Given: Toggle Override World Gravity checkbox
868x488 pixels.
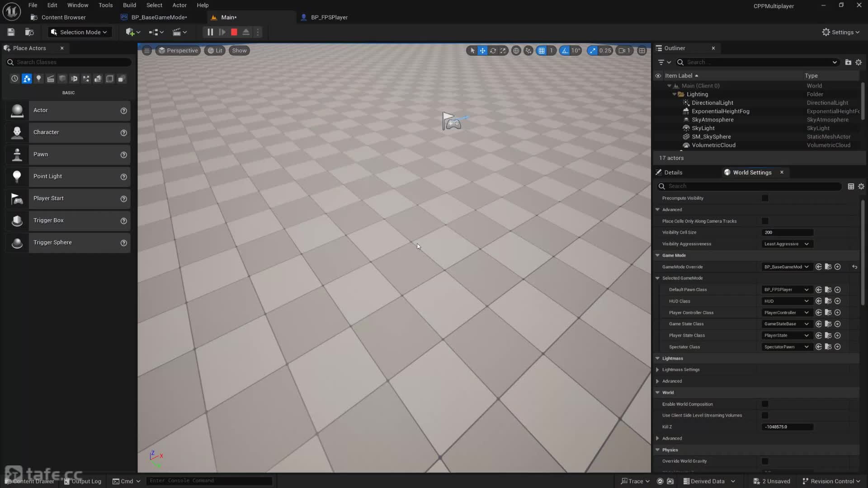Looking at the screenshot, I should pos(765,461).
